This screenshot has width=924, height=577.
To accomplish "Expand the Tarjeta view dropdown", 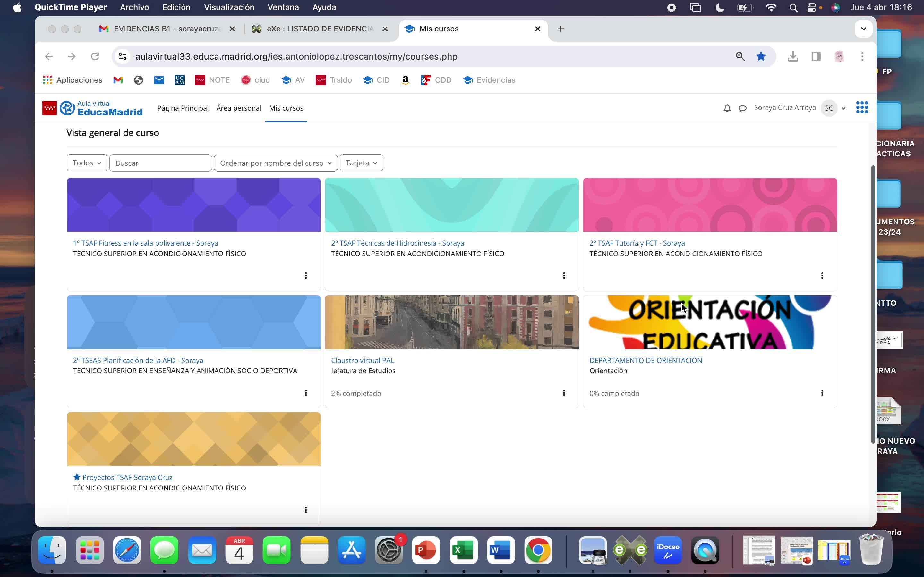I will [361, 163].
